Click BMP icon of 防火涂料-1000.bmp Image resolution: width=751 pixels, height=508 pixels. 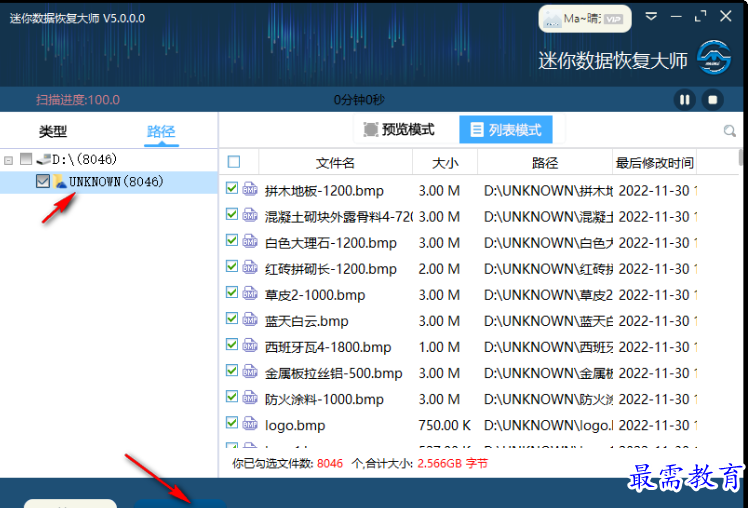click(x=250, y=397)
